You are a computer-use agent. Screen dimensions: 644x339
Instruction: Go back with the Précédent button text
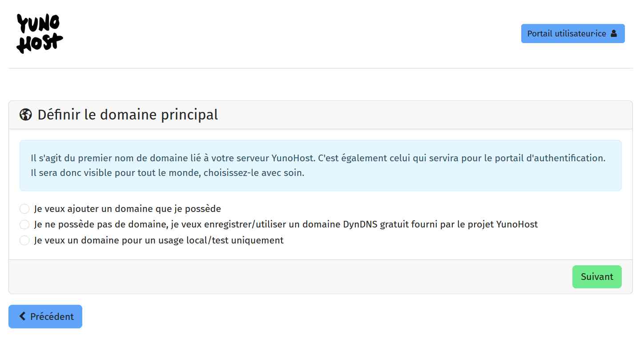click(x=52, y=317)
